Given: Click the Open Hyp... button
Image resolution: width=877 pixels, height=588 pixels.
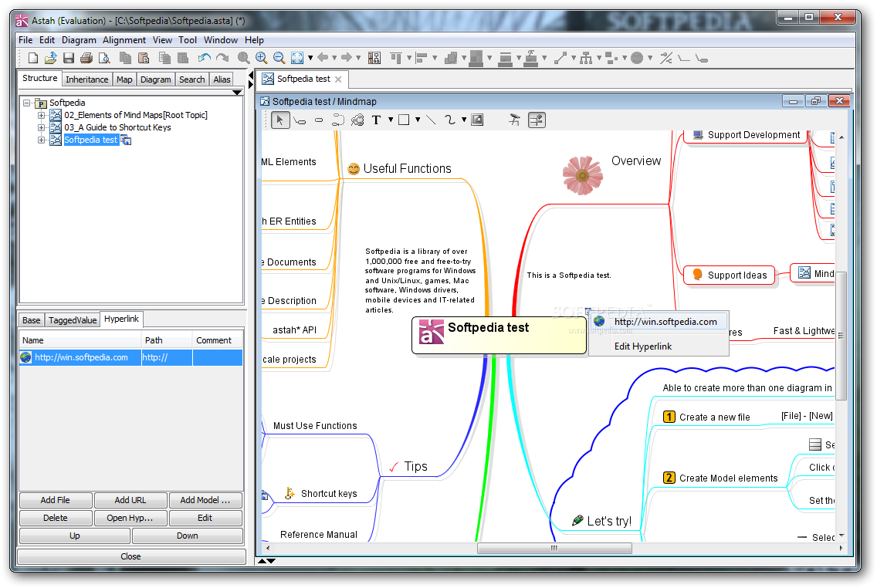Looking at the screenshot, I should click(x=130, y=518).
